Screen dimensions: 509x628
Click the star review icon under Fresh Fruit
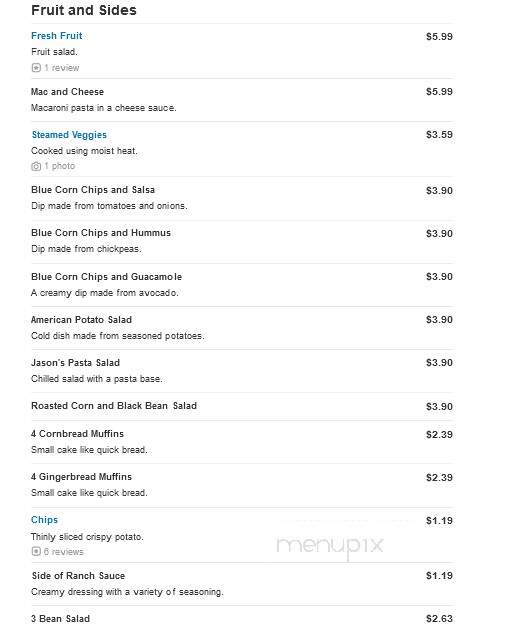pos(36,68)
